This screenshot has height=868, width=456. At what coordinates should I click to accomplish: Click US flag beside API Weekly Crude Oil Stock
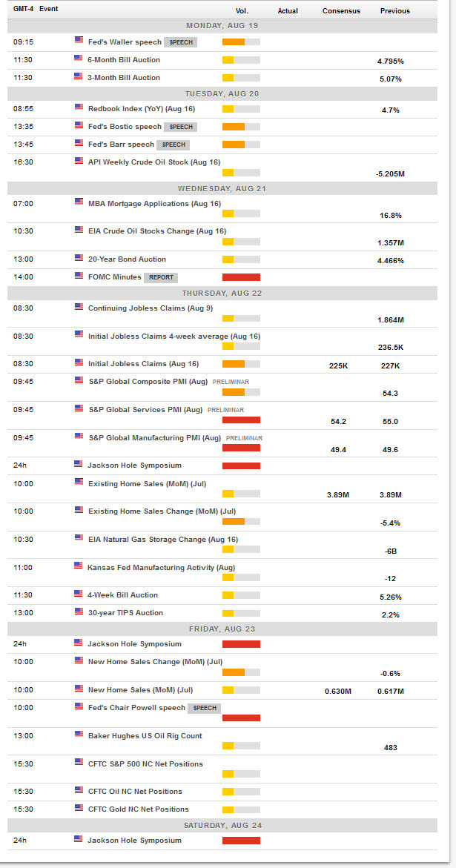[79, 161]
